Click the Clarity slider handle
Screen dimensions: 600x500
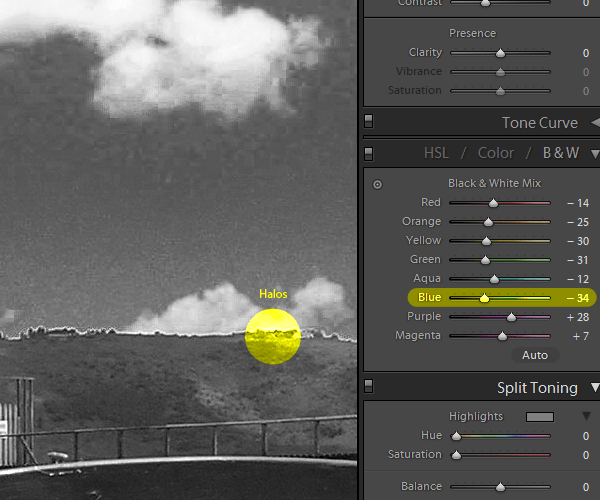click(500, 53)
